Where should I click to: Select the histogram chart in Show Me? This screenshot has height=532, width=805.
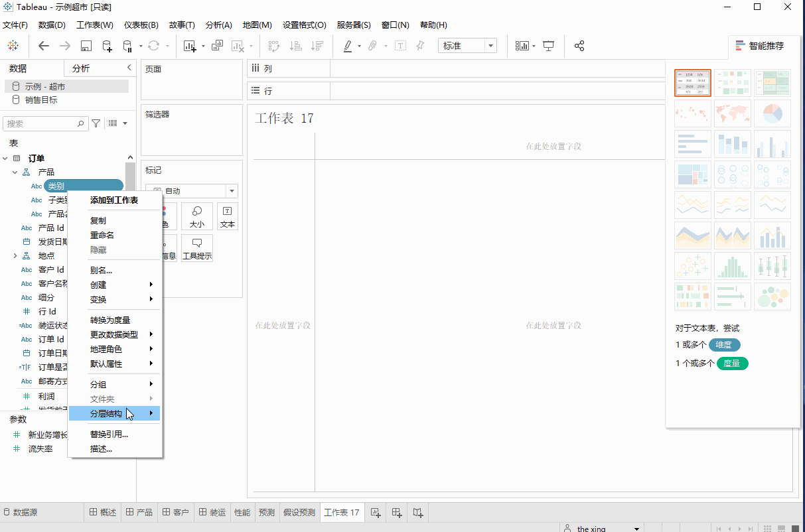tap(733, 266)
